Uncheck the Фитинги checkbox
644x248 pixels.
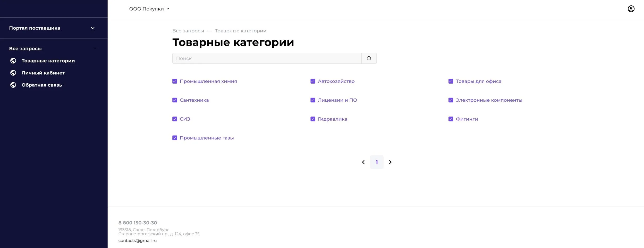click(x=451, y=119)
